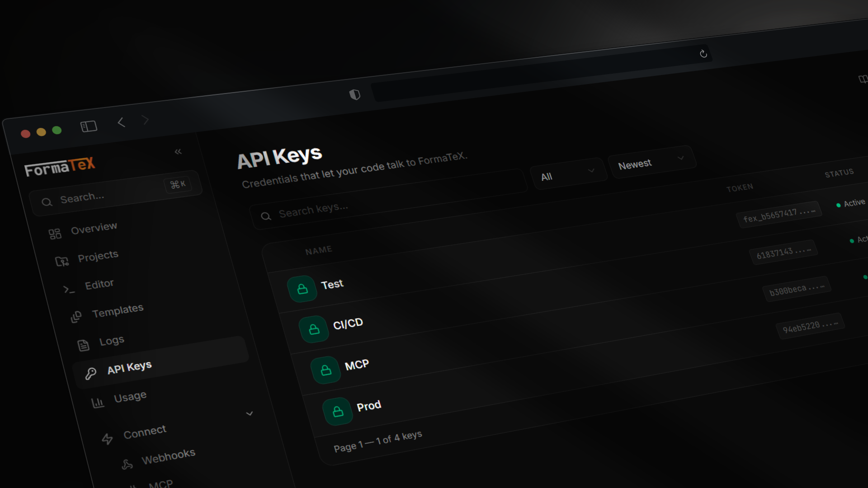Go back with browser back arrow
The height and width of the screenshot is (488, 868).
121,122
